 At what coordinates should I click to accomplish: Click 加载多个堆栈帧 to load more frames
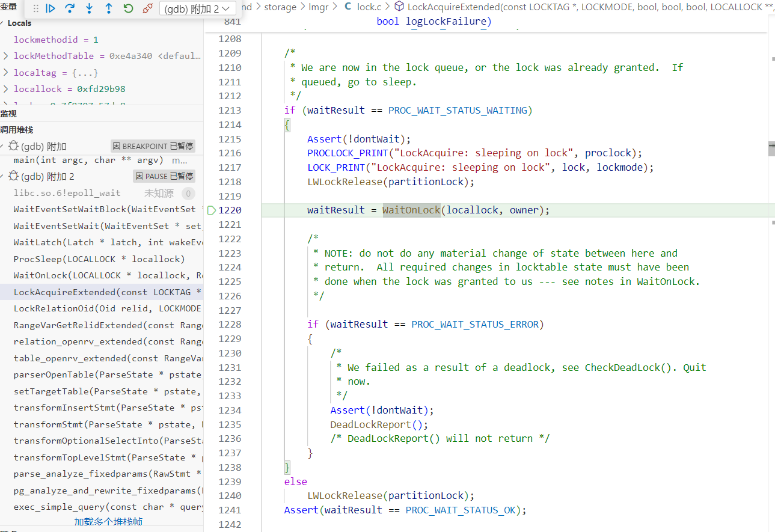coord(108,521)
